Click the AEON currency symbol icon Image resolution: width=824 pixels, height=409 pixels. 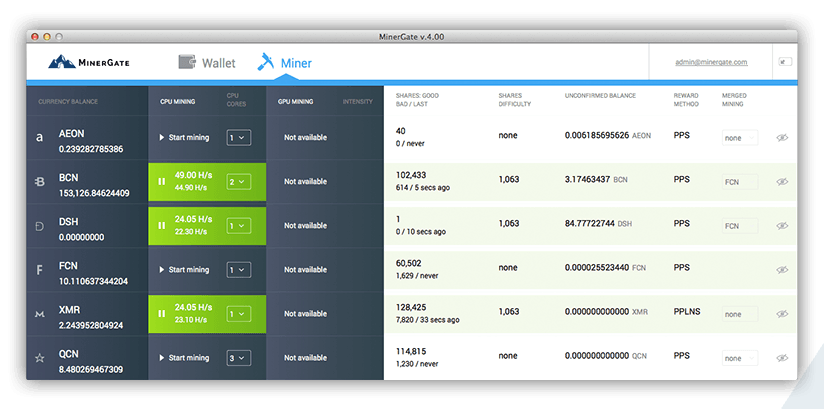(x=39, y=138)
